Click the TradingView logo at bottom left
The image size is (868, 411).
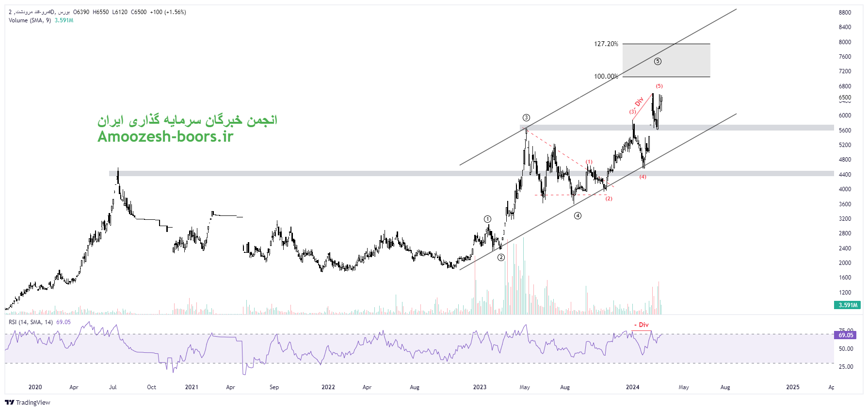28,402
